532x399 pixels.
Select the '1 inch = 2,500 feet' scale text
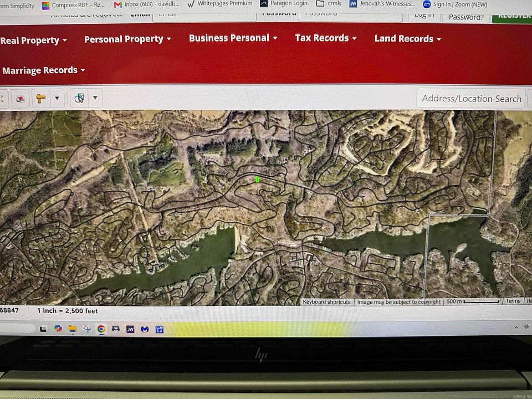click(68, 311)
